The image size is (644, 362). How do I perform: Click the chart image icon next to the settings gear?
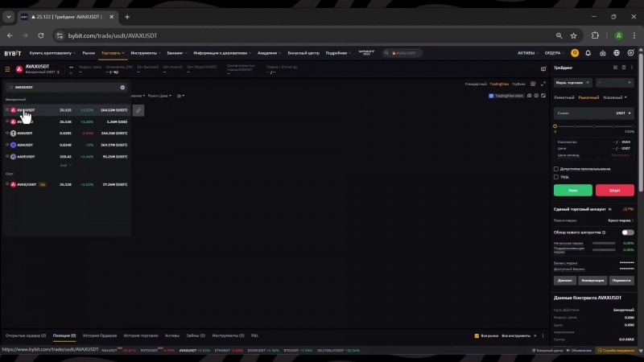click(543, 96)
